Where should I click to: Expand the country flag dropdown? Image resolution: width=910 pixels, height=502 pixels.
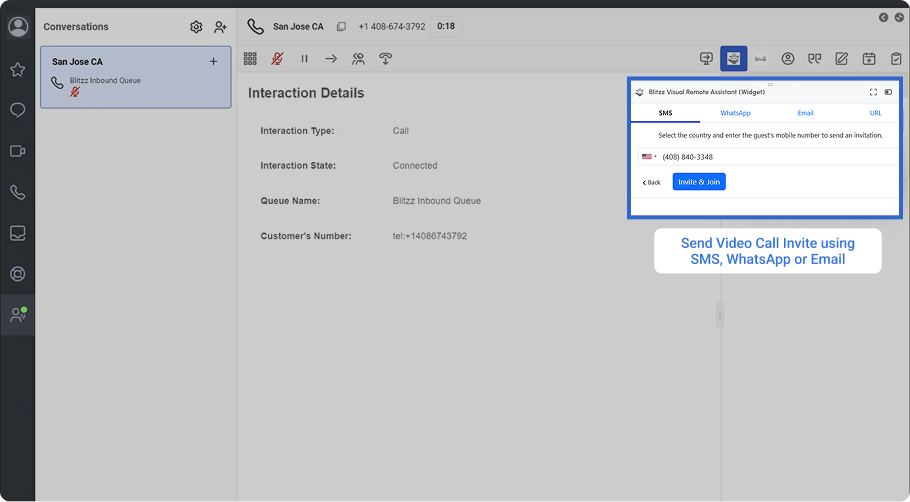point(649,157)
